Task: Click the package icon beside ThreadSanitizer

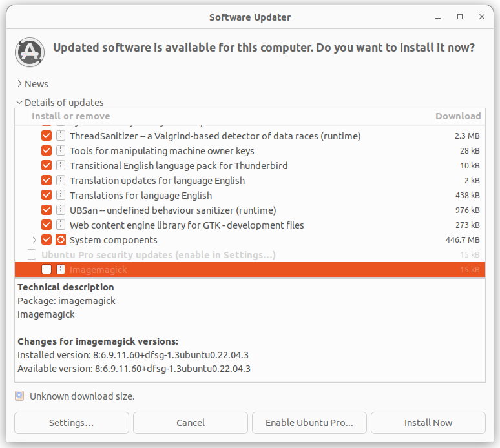Action: (61, 136)
